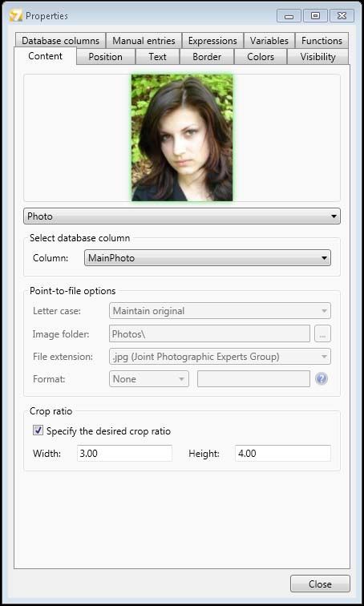Open the Format None dropdown
Image resolution: width=364 pixels, height=606 pixels.
[x=149, y=378]
